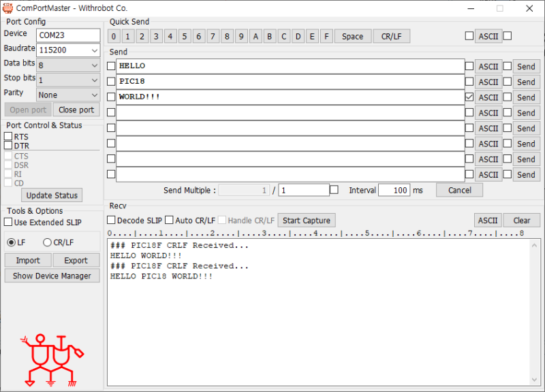The height and width of the screenshot is (392, 545).
Task: Uncheck ASCII for the WORLD!!! row
Action: coord(469,97)
